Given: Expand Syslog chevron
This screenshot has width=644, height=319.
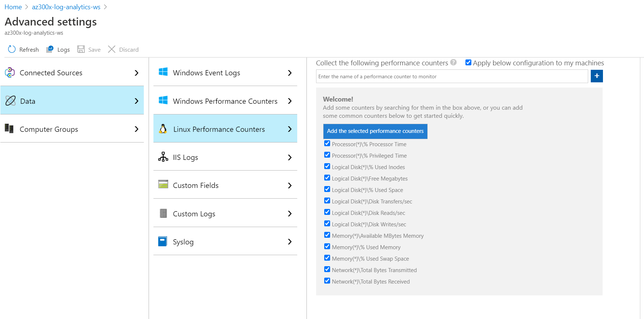Looking at the screenshot, I should tap(290, 241).
